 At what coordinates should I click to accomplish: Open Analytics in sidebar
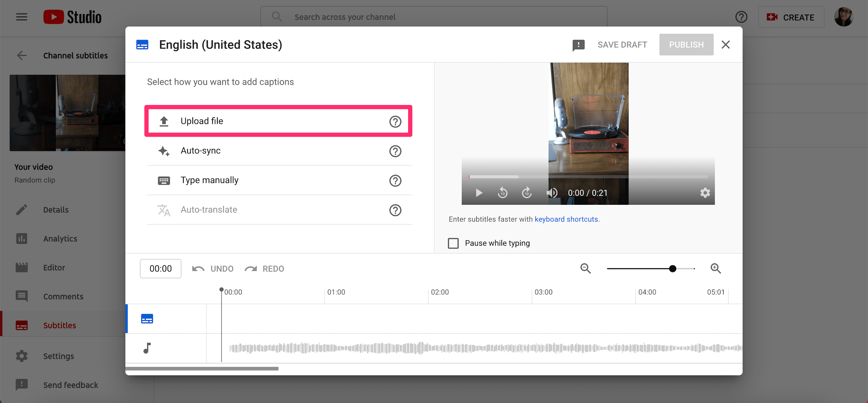pyautogui.click(x=60, y=238)
